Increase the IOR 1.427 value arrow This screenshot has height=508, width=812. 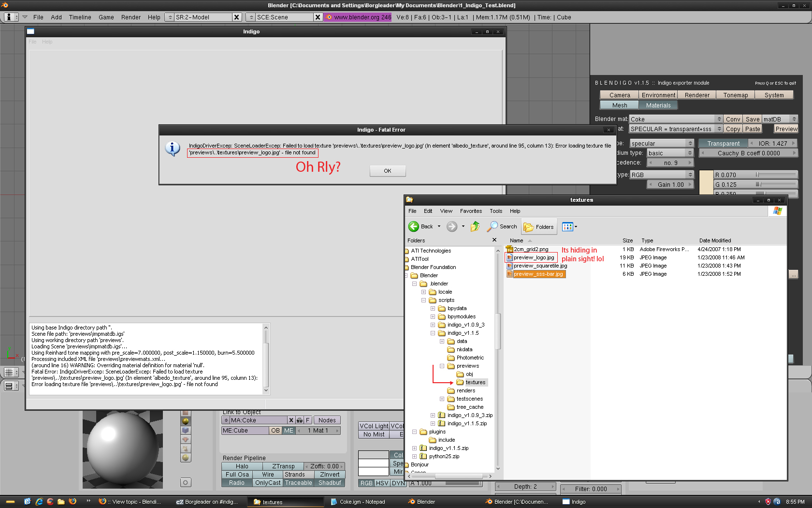click(793, 143)
